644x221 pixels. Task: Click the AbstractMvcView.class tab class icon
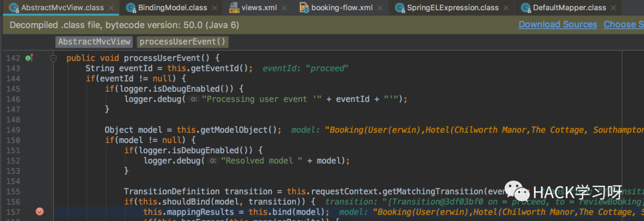coord(14,7)
